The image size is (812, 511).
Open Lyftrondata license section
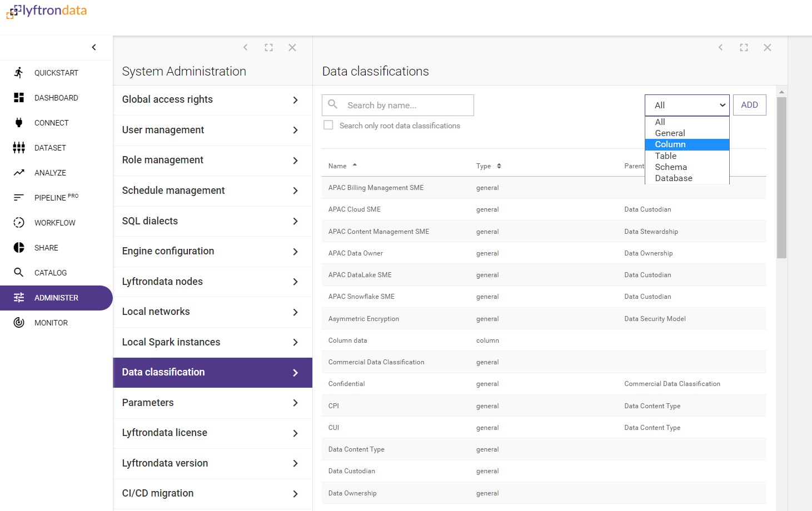[213, 433]
